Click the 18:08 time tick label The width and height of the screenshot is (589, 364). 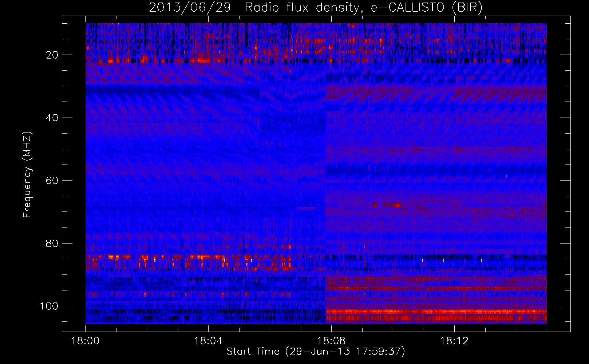pos(331,341)
